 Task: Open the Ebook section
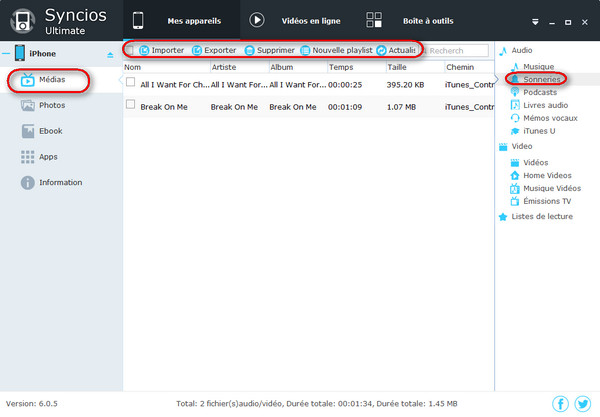52,131
